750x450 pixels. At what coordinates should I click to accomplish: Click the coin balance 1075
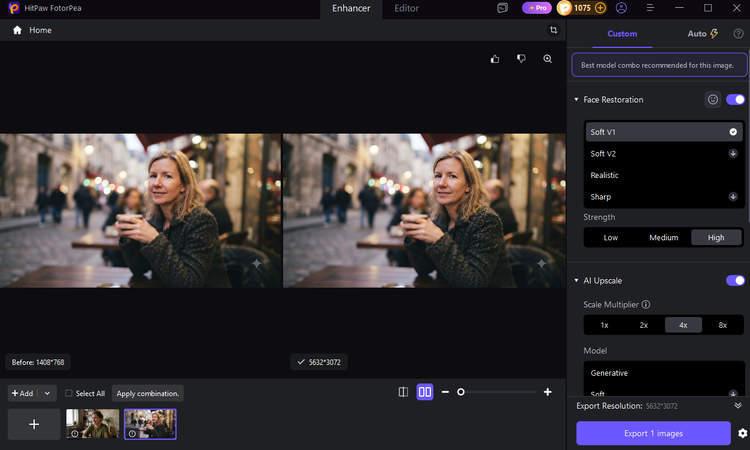coord(582,8)
